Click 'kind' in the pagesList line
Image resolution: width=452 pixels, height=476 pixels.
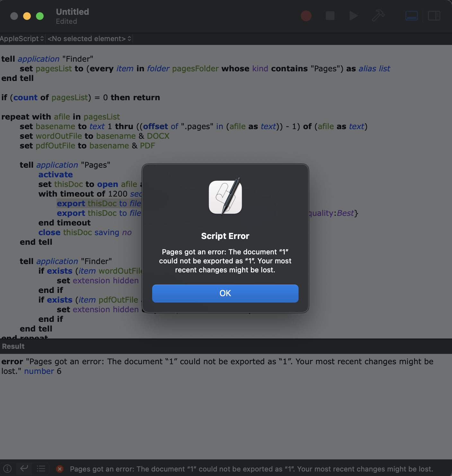(x=260, y=69)
